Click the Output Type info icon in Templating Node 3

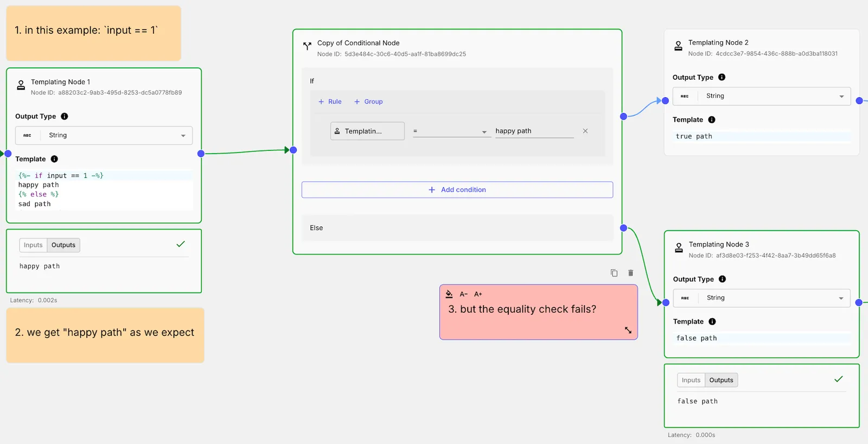point(723,279)
